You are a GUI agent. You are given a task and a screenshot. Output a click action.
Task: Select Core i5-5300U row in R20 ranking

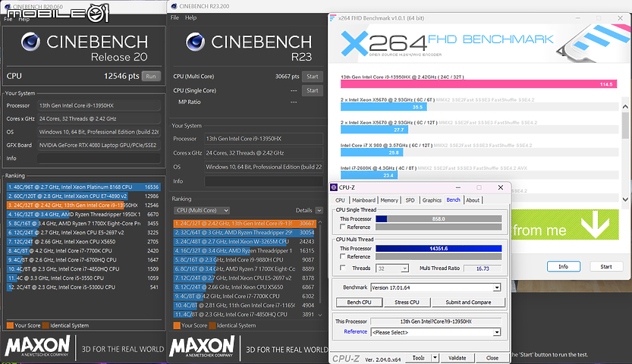tap(83, 287)
